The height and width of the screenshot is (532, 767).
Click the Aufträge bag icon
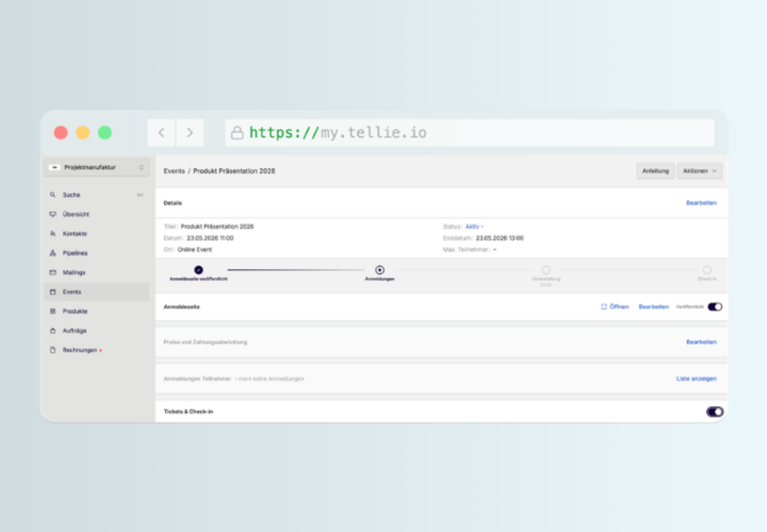53,330
